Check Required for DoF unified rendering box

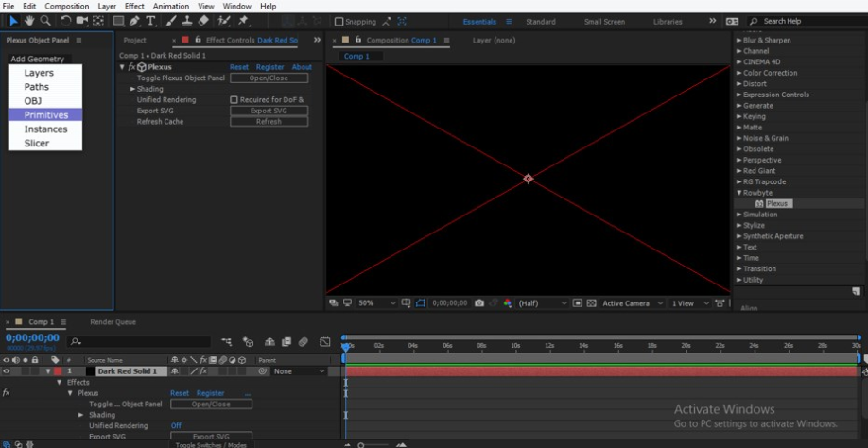[x=234, y=99]
